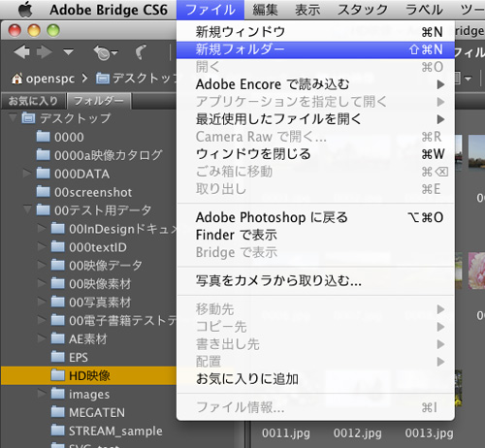
Task: Expand 最近使用したファイルを開く submenu
Action: pos(315,119)
